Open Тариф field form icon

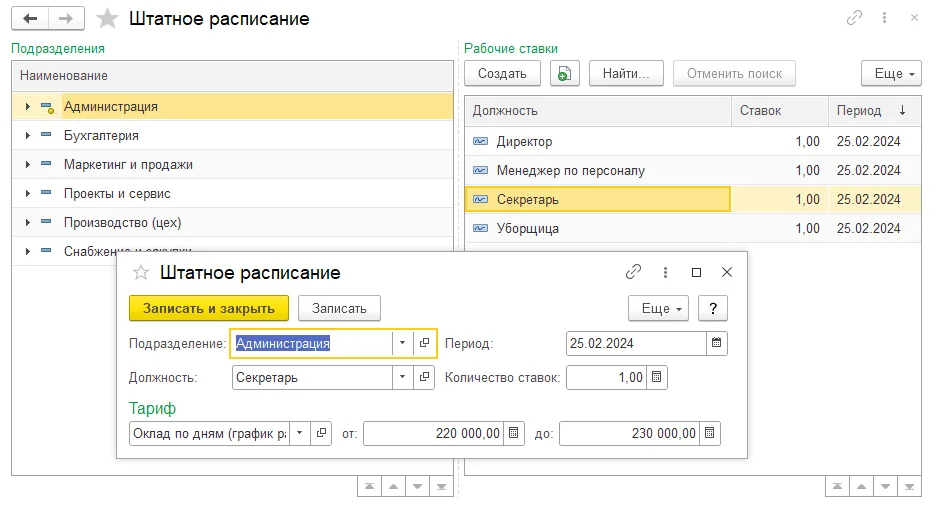(x=321, y=433)
